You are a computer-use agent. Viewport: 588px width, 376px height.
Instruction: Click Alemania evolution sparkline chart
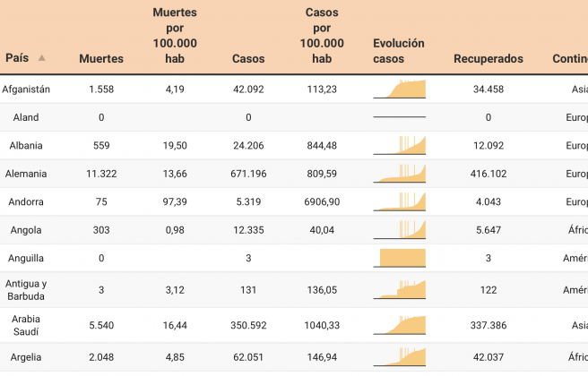point(399,174)
